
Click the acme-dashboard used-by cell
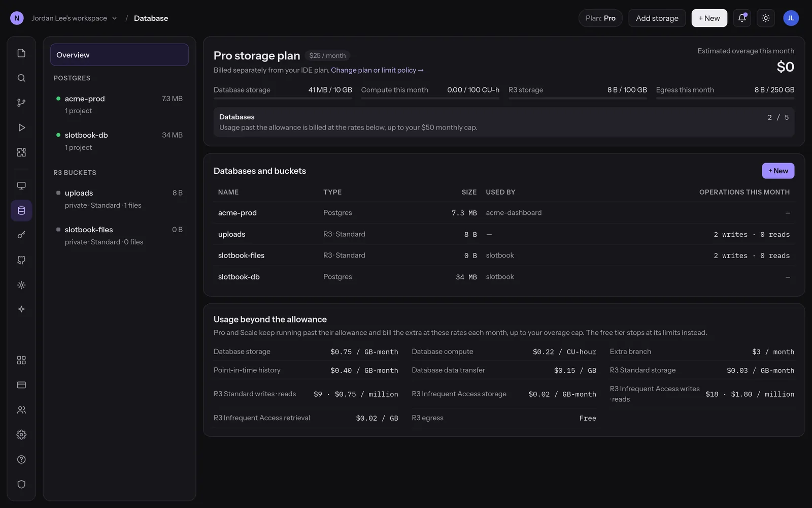(514, 213)
